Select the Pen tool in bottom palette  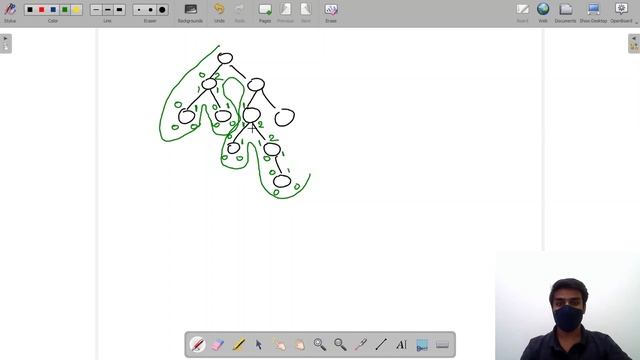click(x=198, y=344)
